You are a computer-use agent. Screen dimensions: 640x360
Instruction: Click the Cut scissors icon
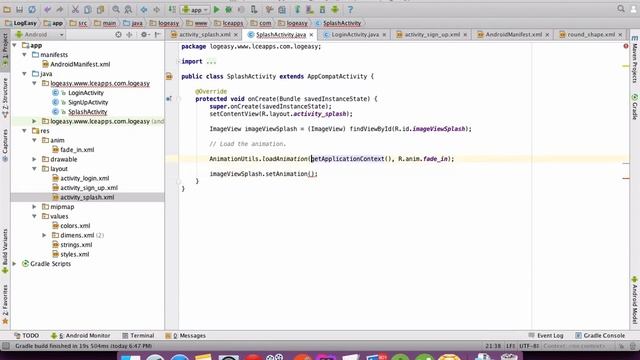coord(75,9)
